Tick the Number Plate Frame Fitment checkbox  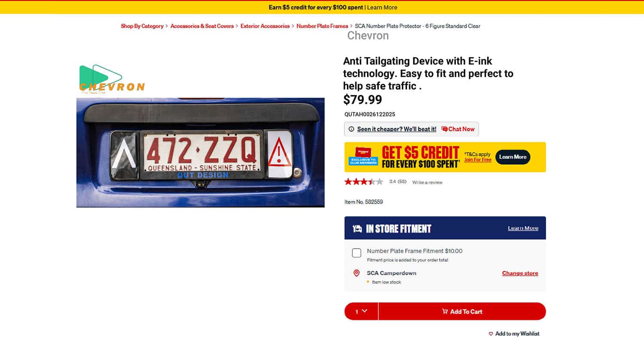click(356, 253)
